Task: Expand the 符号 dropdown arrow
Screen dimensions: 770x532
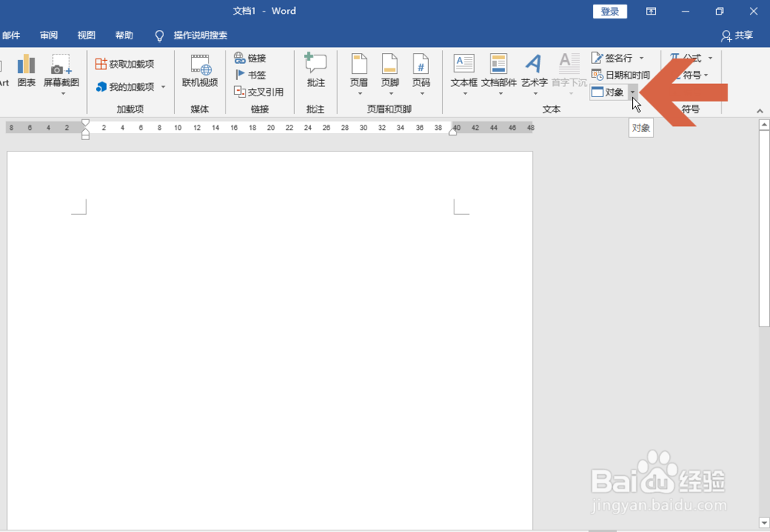Action: click(706, 75)
